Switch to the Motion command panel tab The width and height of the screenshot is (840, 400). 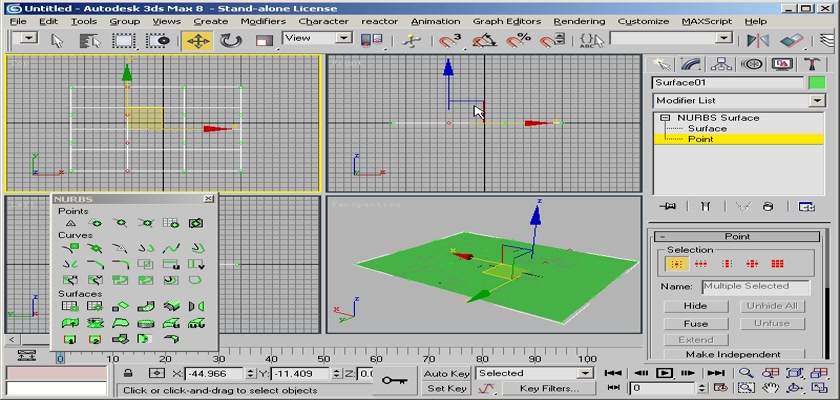click(752, 64)
